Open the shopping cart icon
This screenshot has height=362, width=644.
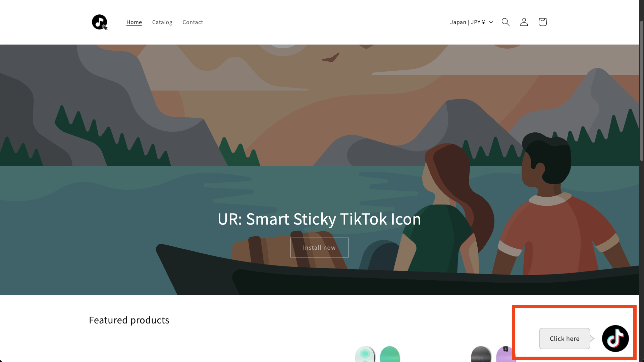pos(542,22)
